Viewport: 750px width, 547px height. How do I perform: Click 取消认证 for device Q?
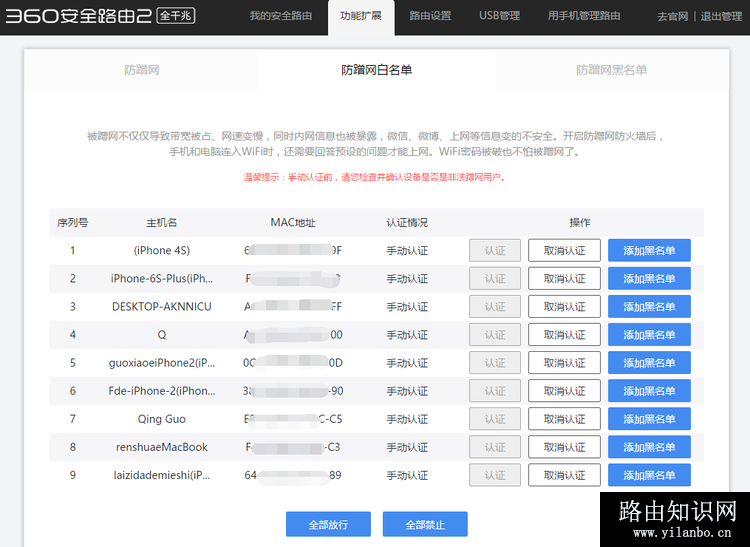[x=564, y=335]
